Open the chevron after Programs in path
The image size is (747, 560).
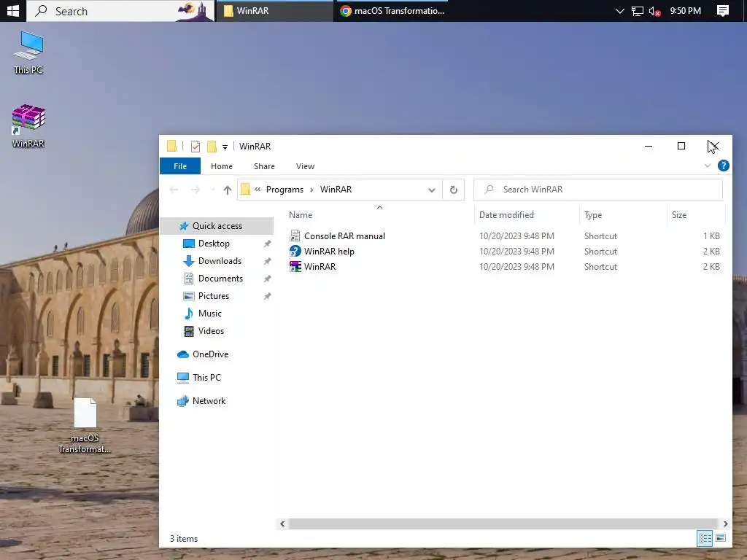tap(311, 190)
